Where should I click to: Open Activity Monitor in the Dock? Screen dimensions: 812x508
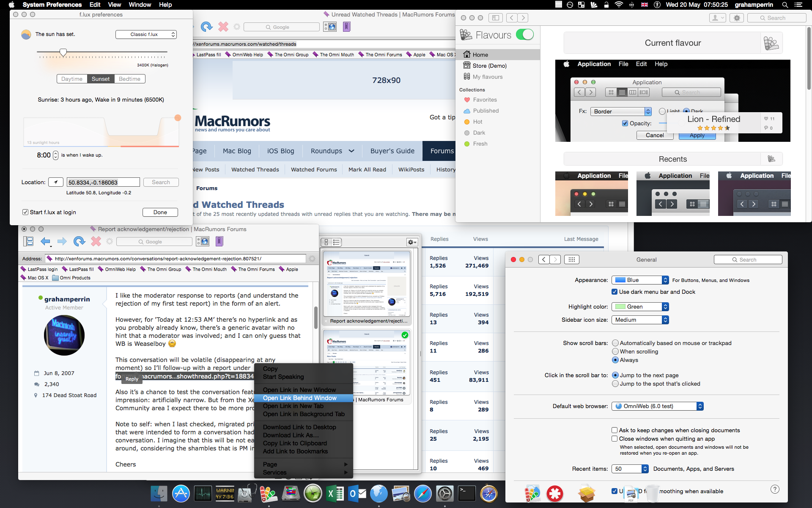203,494
